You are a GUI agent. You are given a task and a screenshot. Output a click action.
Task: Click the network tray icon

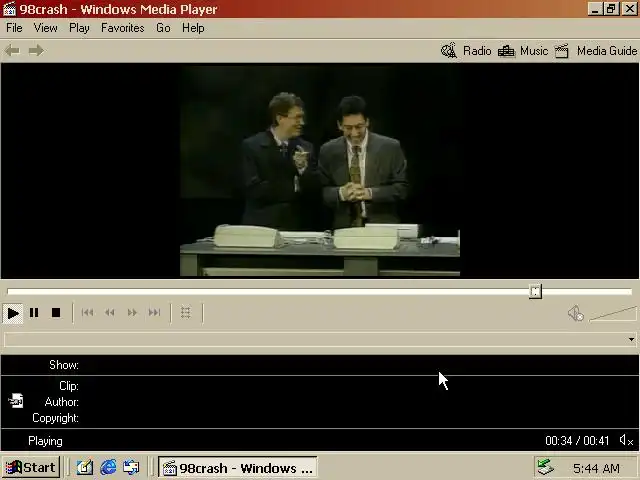[545, 467]
